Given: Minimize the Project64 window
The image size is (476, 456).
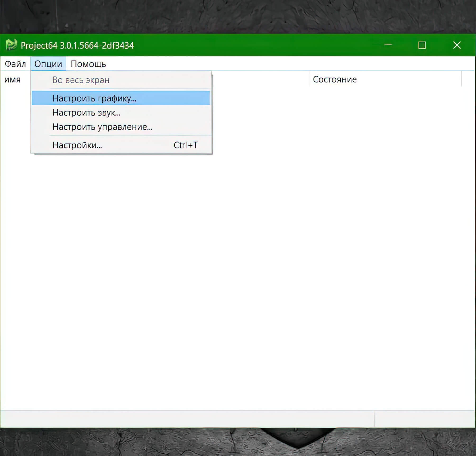Looking at the screenshot, I should click(x=388, y=45).
